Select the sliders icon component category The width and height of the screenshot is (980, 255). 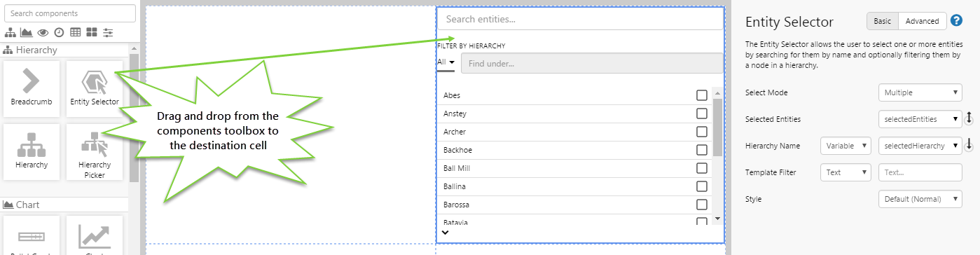point(108,32)
